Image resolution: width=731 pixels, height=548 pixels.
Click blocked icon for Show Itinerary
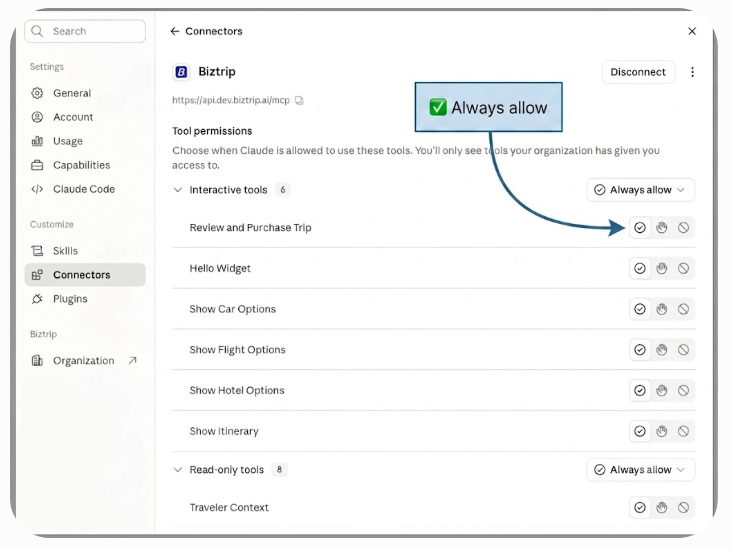coord(683,431)
